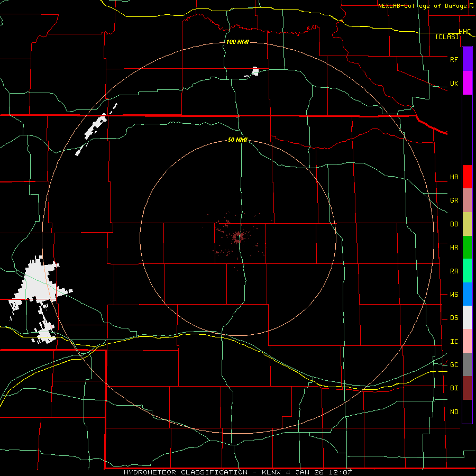The image size is (476, 476).
Task: Click the HHC product label
Action: coord(464,32)
